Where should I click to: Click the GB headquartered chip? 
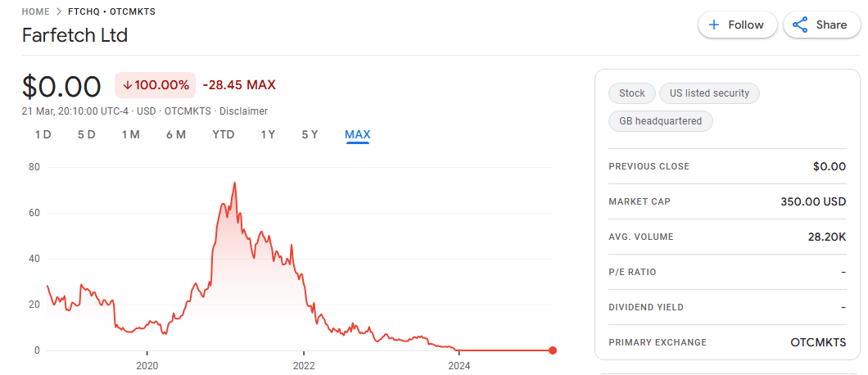(660, 120)
